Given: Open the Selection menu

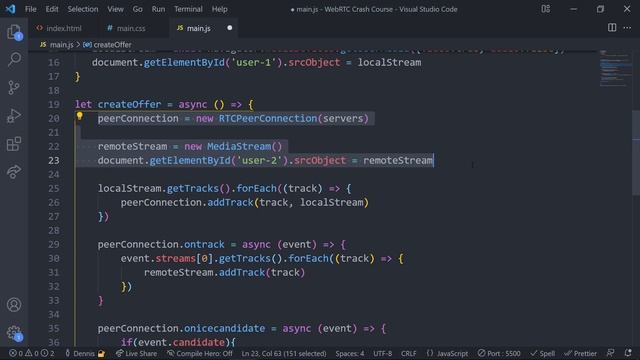Looking at the screenshot, I should click(x=83, y=9).
